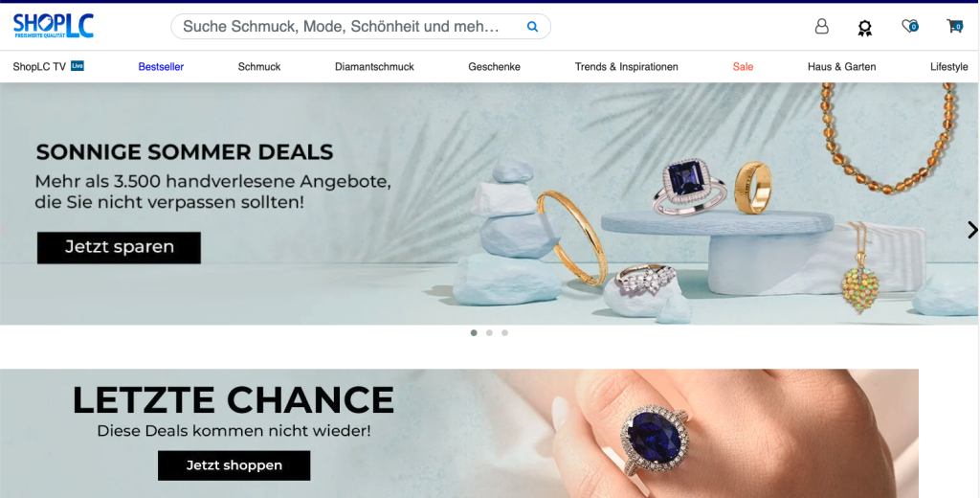Select the first carousel dot indicator
Viewport: 980px width, 498px height.
tap(474, 333)
